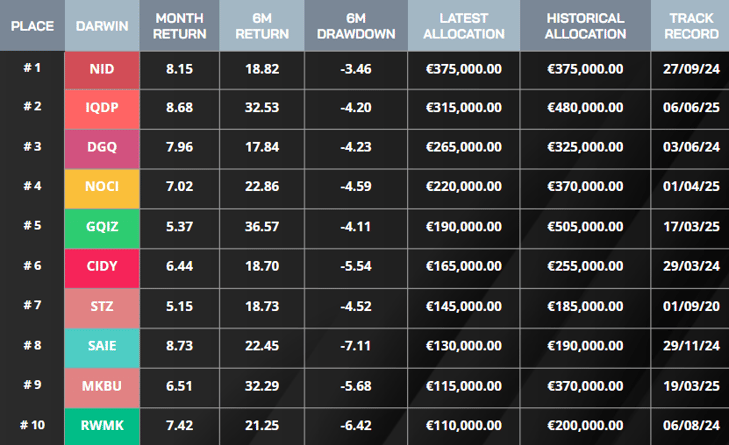Open the STZ darwin ticker
The width and height of the screenshot is (729, 445).
tap(101, 305)
